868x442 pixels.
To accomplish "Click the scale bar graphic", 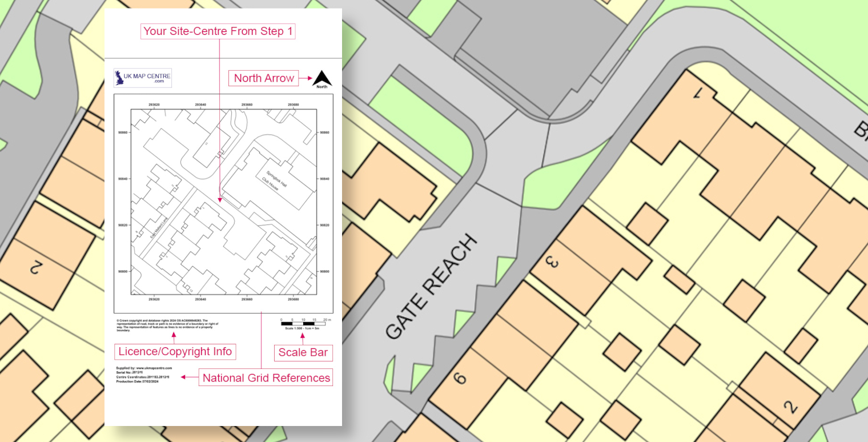I will [303, 324].
